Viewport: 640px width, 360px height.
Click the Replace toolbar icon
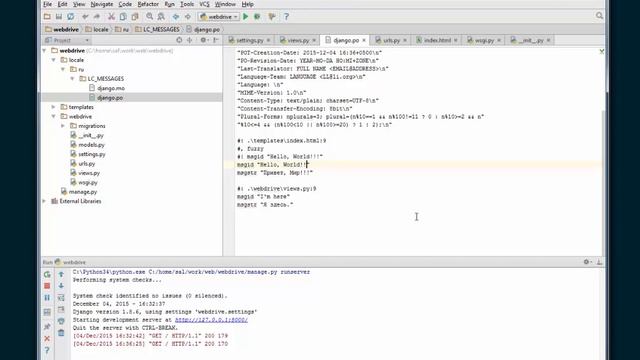[x=161, y=17]
